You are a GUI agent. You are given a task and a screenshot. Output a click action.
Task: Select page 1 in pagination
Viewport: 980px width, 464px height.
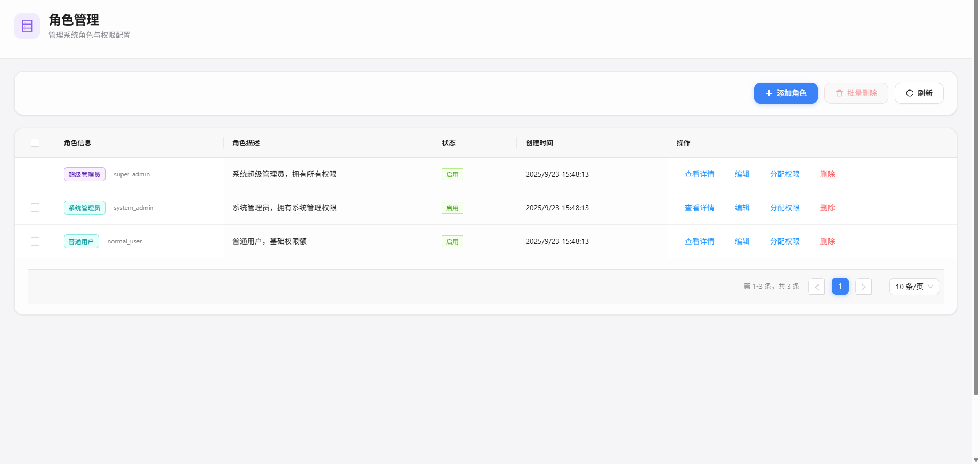(x=840, y=286)
